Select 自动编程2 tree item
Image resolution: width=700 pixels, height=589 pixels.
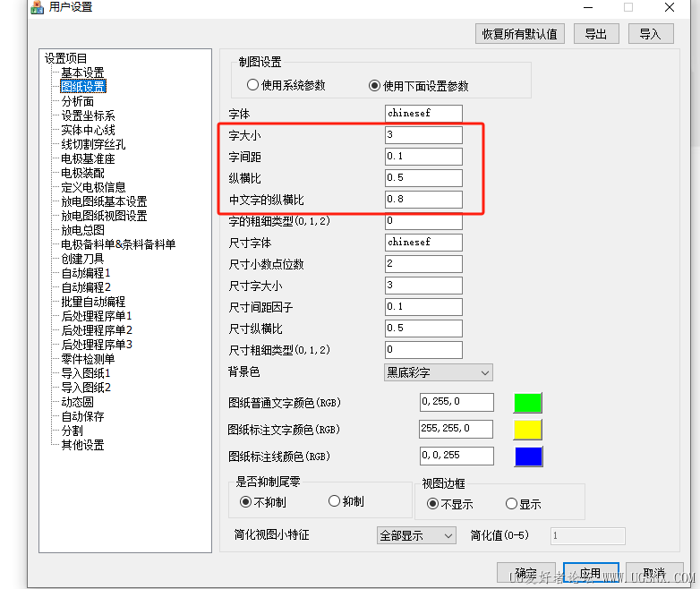point(86,287)
